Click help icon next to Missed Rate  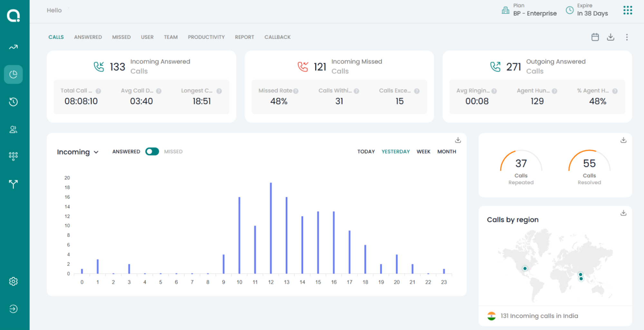(296, 91)
